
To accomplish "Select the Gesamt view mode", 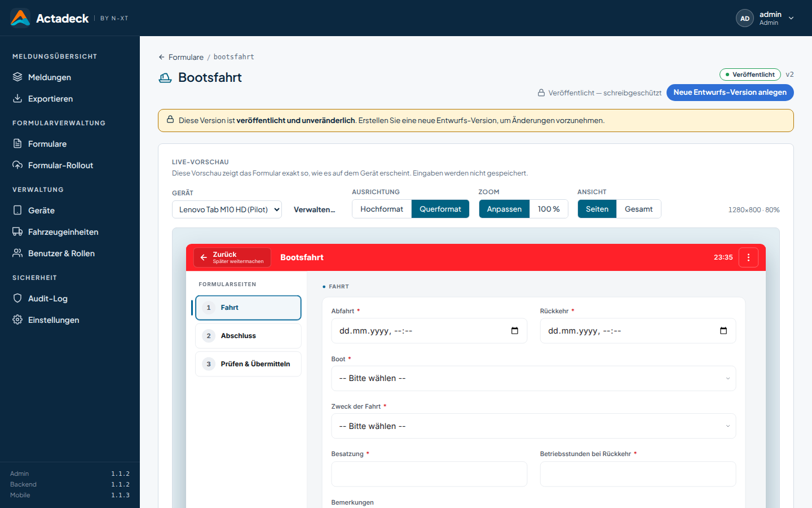I will [638, 209].
